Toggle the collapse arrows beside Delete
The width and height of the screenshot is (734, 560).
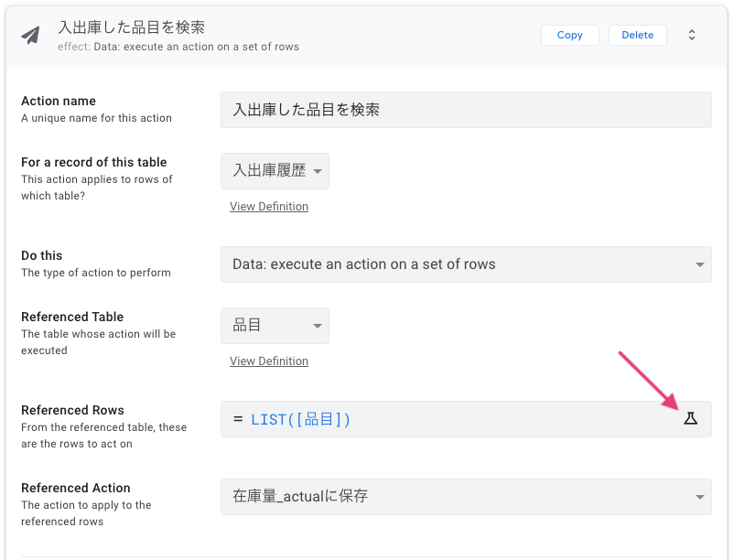[x=691, y=35]
